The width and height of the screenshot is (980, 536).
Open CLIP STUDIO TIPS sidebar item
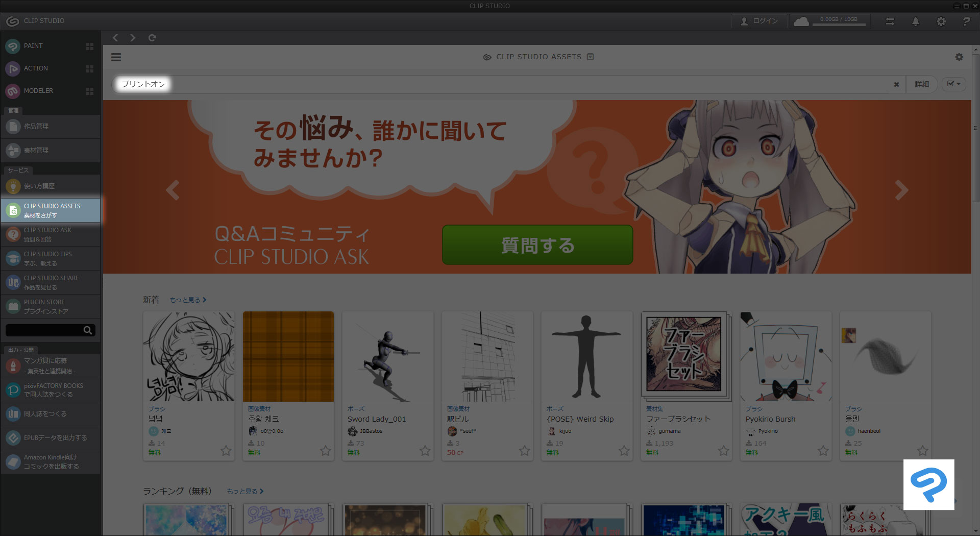pyautogui.click(x=51, y=258)
